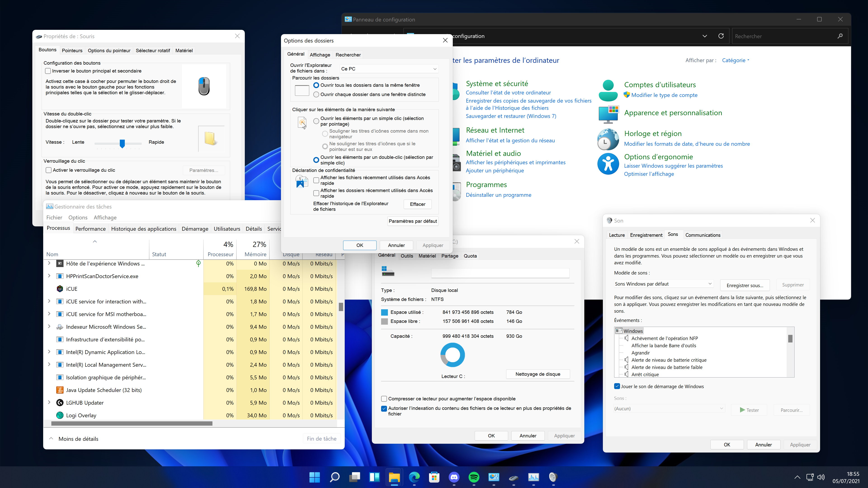Open the Désinstaller un programme link
Image resolution: width=868 pixels, height=488 pixels.
498,195
